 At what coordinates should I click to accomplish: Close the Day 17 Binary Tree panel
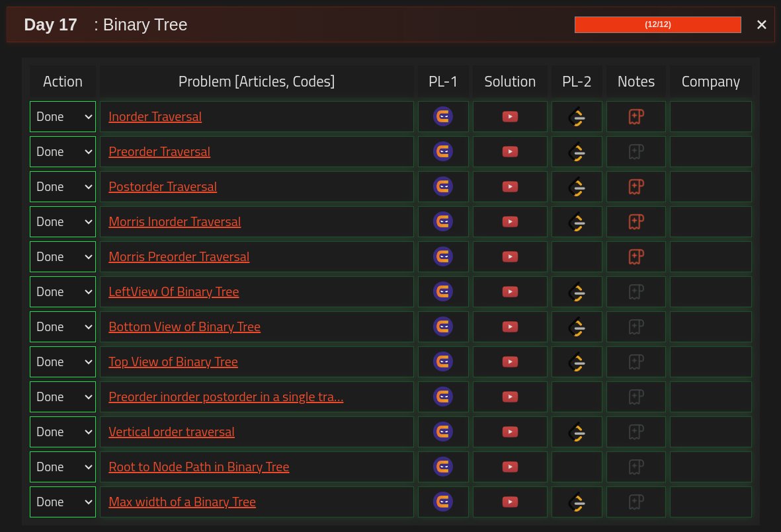click(762, 24)
